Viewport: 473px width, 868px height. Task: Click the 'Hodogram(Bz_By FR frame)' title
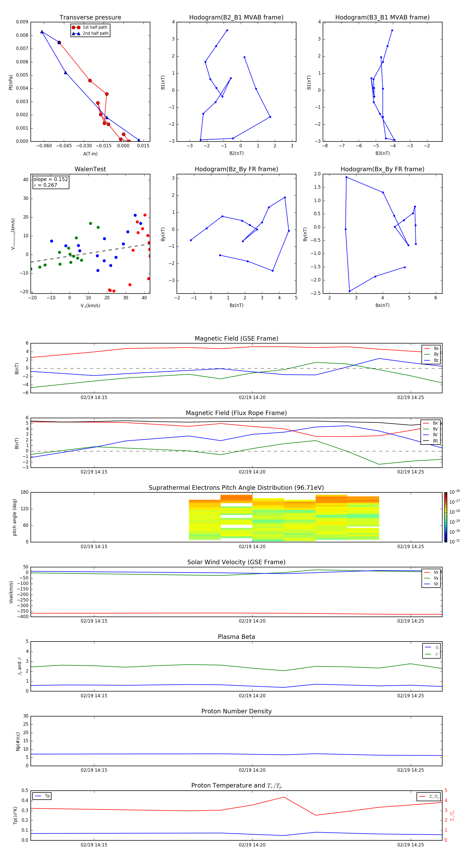tap(236, 169)
